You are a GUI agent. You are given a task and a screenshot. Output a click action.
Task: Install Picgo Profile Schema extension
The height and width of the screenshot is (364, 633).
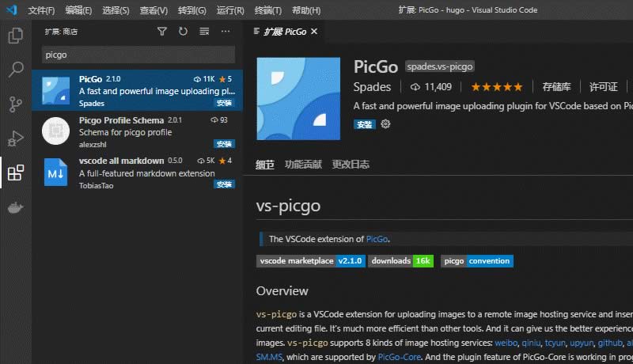pyautogui.click(x=224, y=144)
